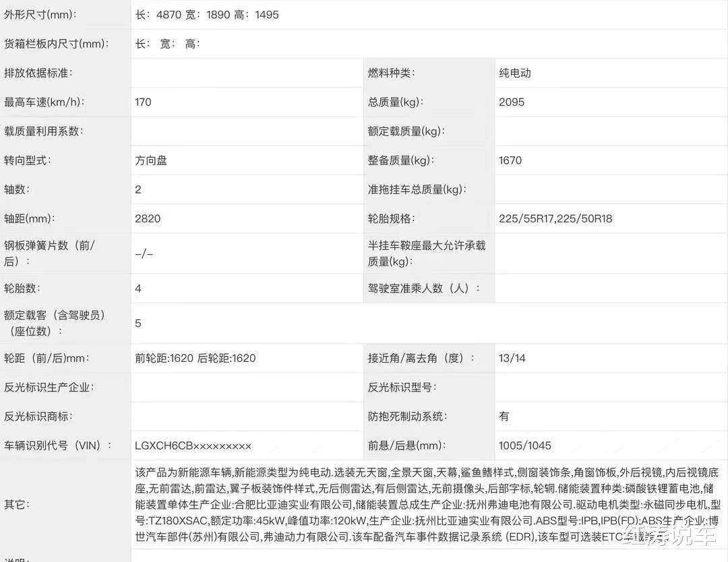Click the 燃料种类 label

point(391,73)
